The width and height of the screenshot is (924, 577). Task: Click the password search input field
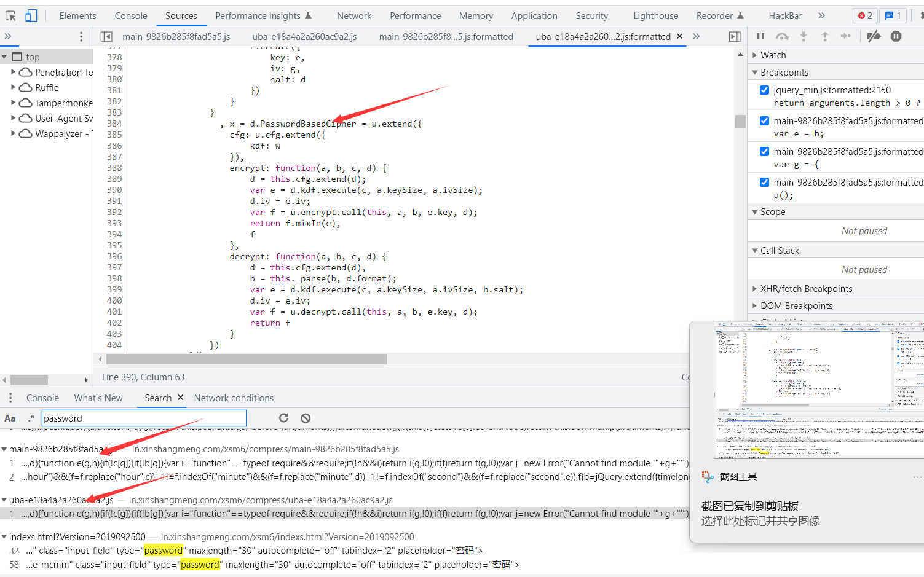[x=144, y=418]
